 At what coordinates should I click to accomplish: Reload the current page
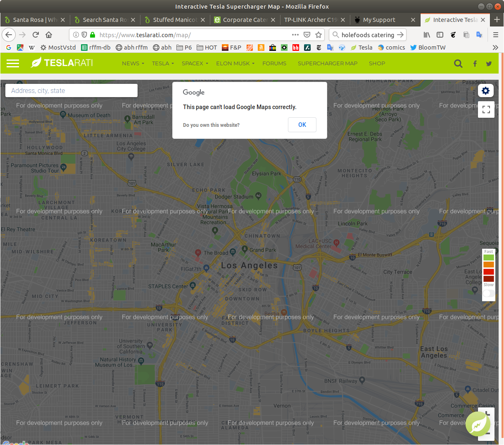pos(36,35)
